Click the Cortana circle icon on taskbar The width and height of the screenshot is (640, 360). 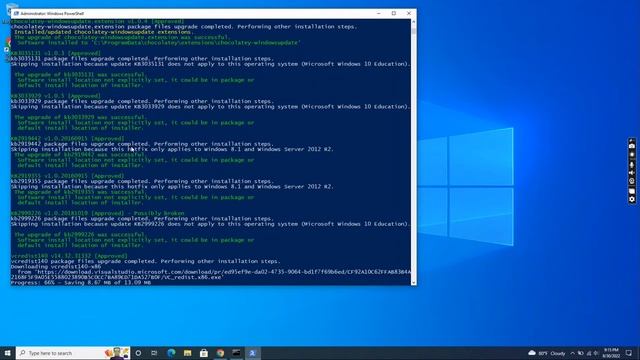[x=138, y=353]
